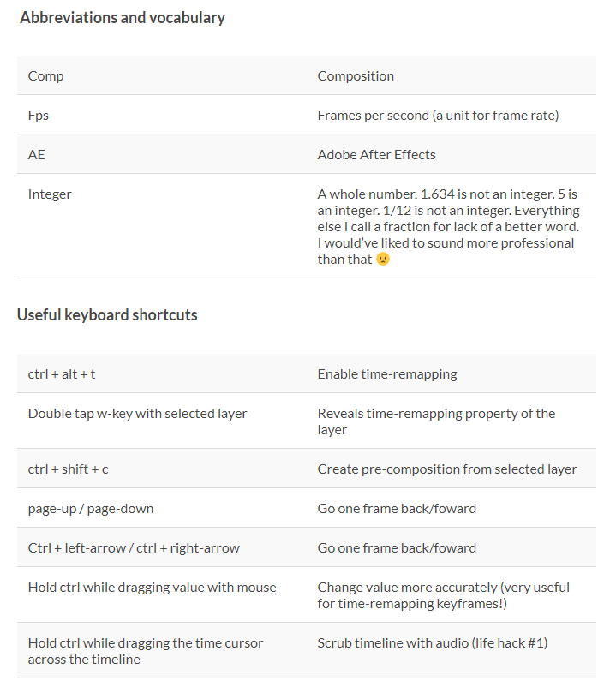Click the ctrl + alt + t shortcut
This screenshot has width=616, height=693.
pos(62,374)
